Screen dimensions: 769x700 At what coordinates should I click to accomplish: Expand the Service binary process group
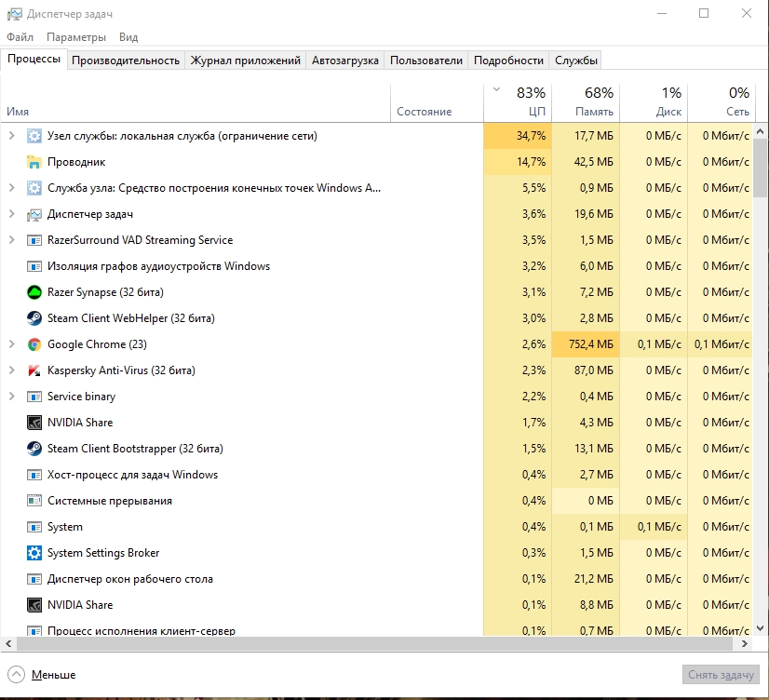(11, 397)
